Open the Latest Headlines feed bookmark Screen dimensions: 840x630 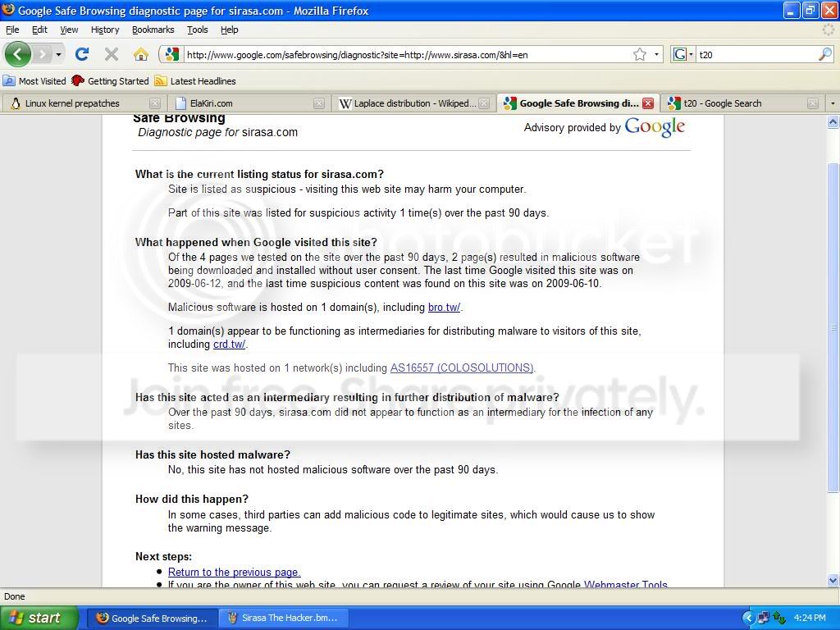coord(195,81)
